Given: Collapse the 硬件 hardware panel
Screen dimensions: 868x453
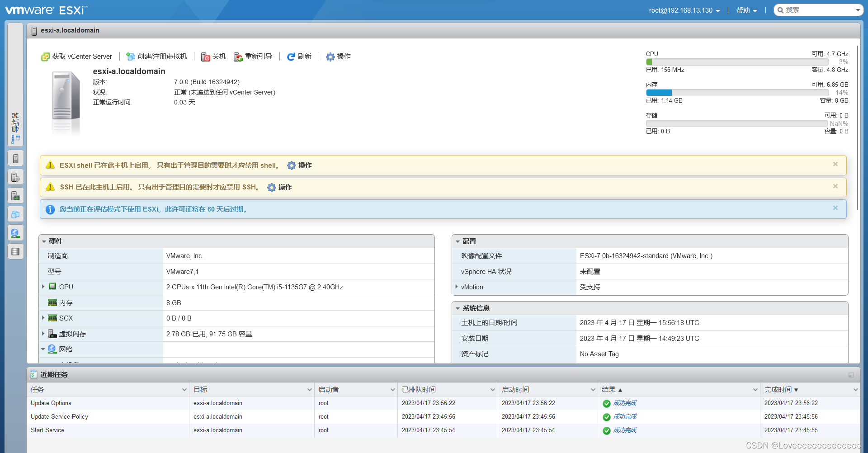Looking at the screenshot, I should tap(44, 241).
